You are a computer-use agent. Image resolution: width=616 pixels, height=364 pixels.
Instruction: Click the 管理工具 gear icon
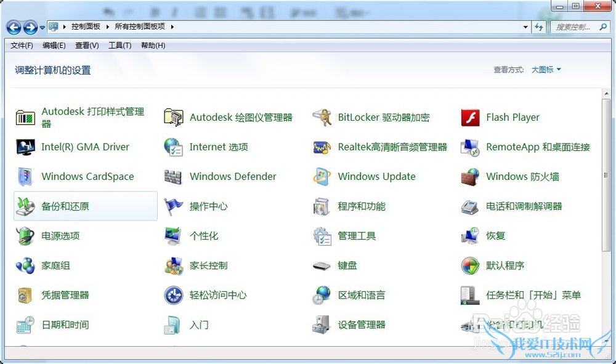click(322, 236)
